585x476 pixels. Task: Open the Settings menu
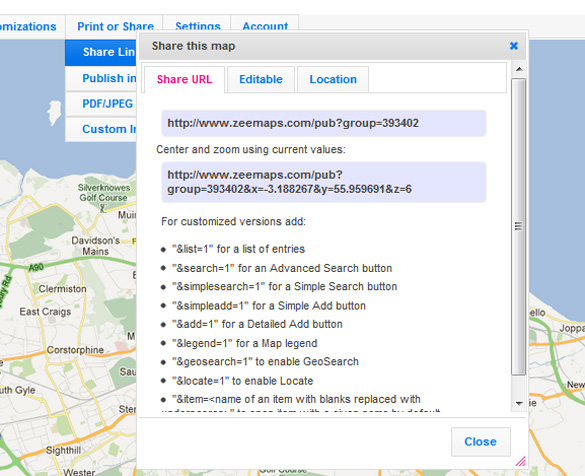[197, 26]
